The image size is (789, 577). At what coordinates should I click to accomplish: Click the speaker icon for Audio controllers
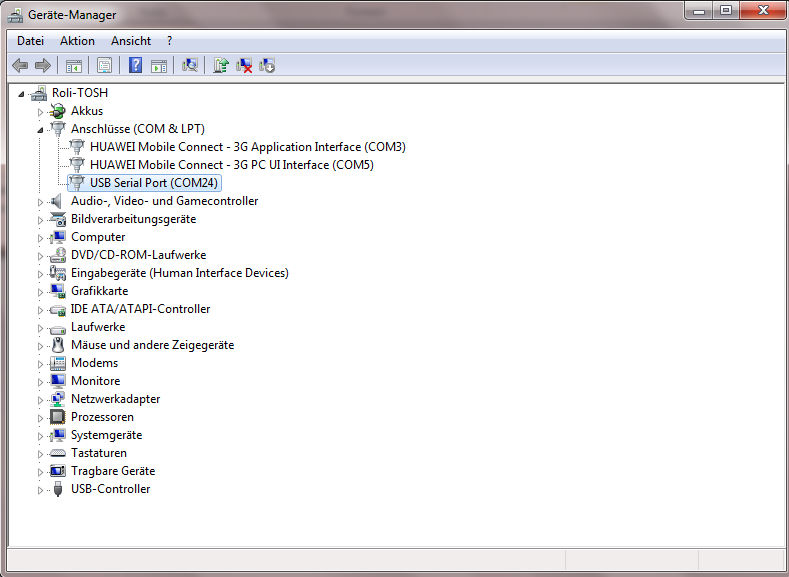56,201
